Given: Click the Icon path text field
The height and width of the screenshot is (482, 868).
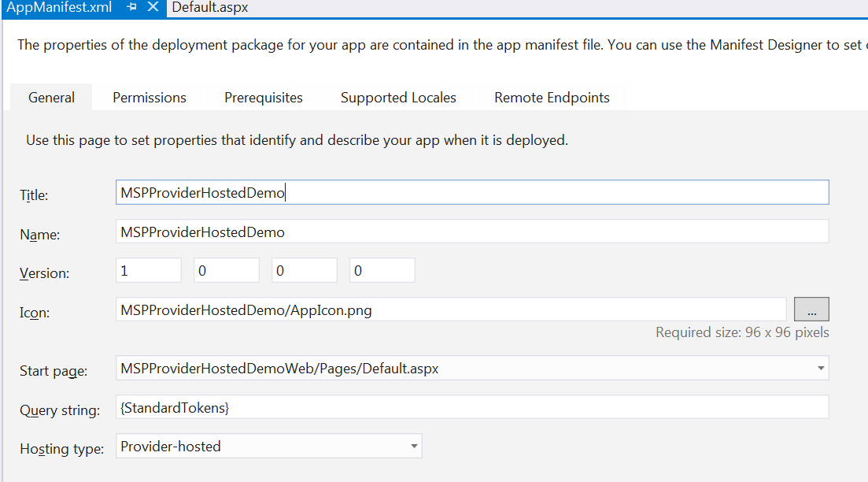Looking at the screenshot, I should click(x=451, y=310).
